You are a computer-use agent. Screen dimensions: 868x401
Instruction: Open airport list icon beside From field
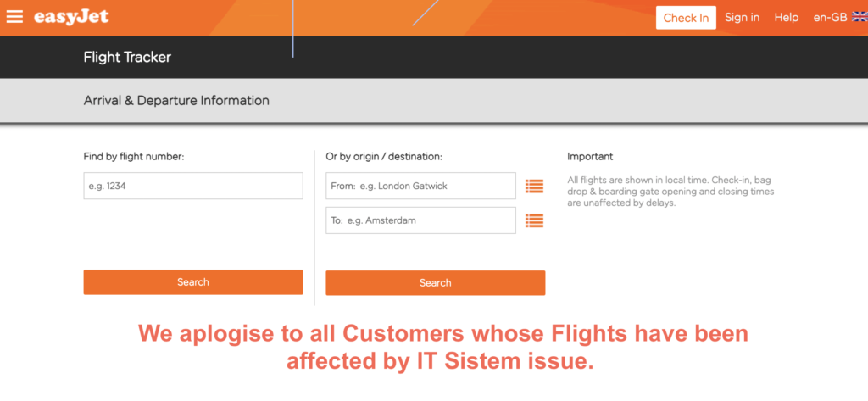(x=534, y=187)
